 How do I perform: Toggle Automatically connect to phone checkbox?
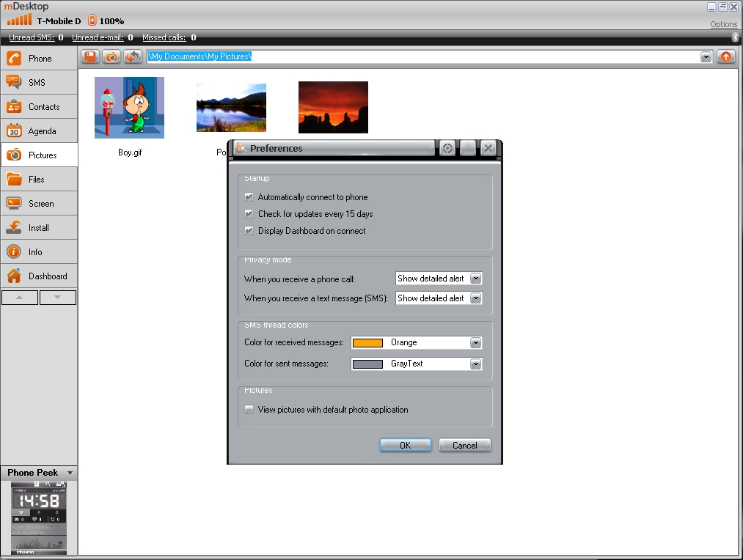(249, 197)
